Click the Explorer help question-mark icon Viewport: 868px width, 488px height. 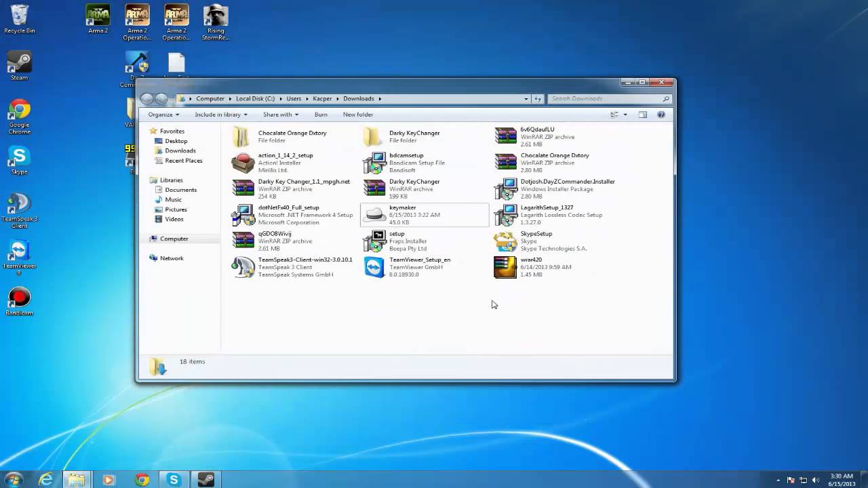click(x=661, y=115)
